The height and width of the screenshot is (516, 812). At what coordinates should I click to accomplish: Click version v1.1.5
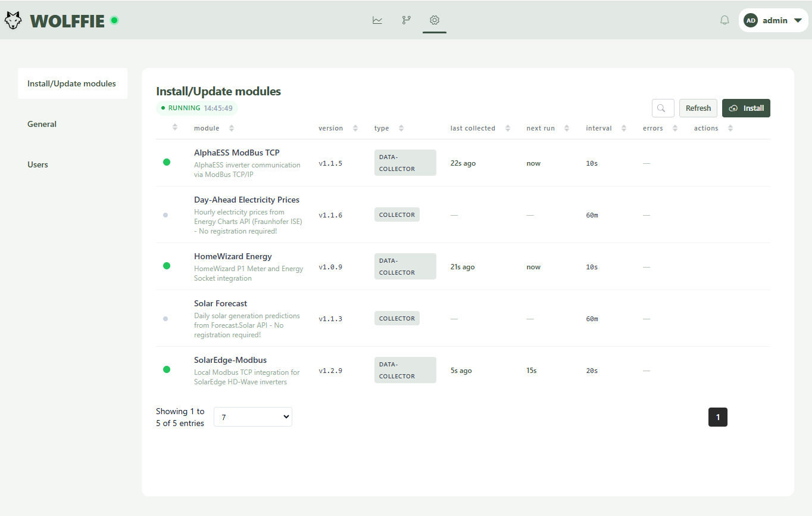pyautogui.click(x=330, y=163)
